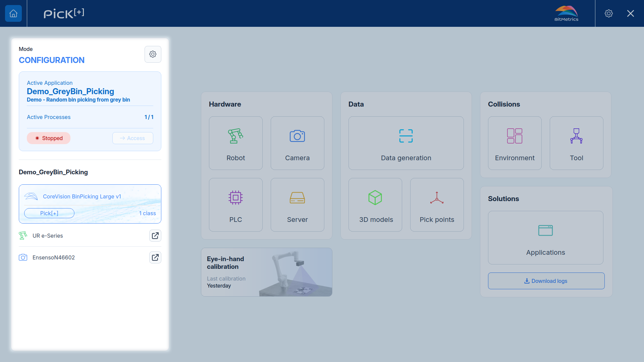Open the Pick points tile
The width and height of the screenshot is (644, 362).
click(437, 205)
